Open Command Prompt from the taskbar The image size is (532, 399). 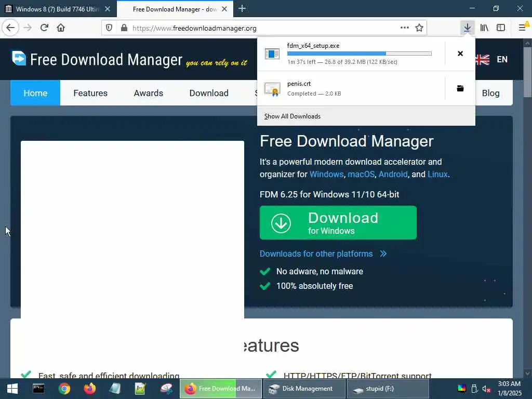coord(38,389)
